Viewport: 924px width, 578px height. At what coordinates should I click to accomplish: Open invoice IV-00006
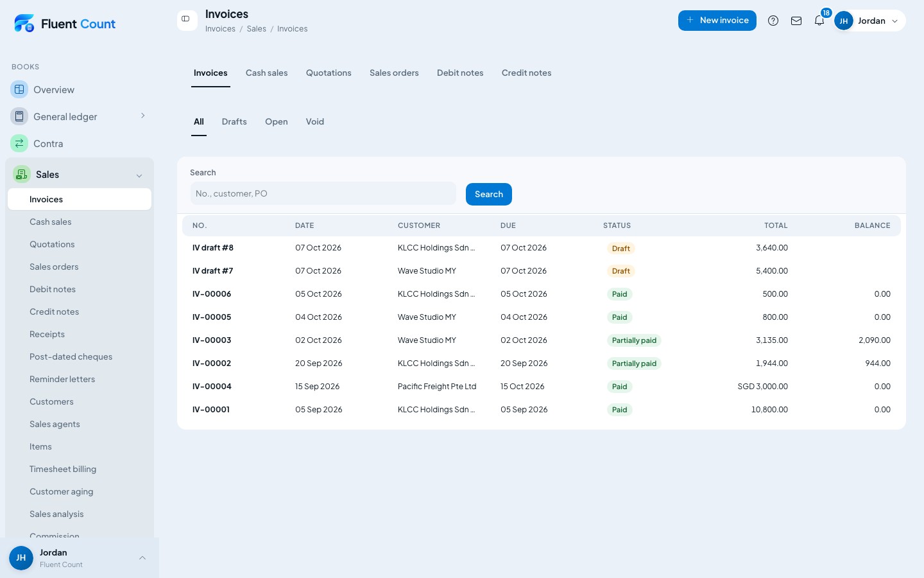pos(212,294)
